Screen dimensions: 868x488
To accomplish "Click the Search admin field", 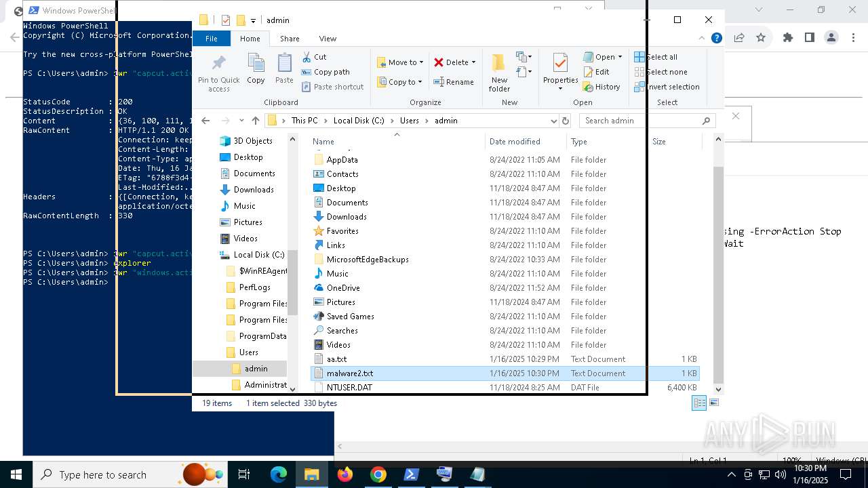I will pos(648,121).
